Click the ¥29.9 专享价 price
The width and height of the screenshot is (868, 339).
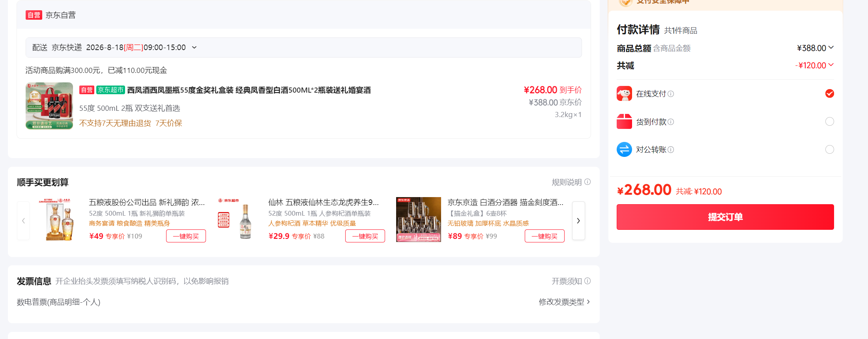tap(290, 236)
